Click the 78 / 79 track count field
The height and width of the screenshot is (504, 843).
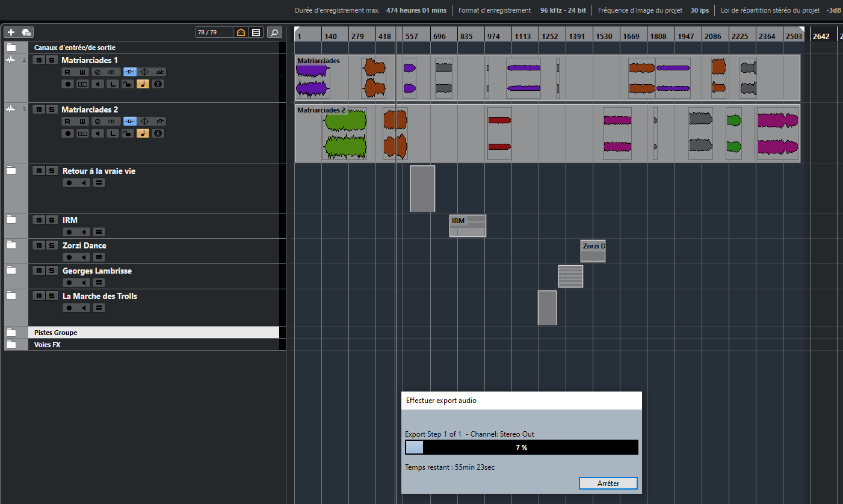coord(214,32)
